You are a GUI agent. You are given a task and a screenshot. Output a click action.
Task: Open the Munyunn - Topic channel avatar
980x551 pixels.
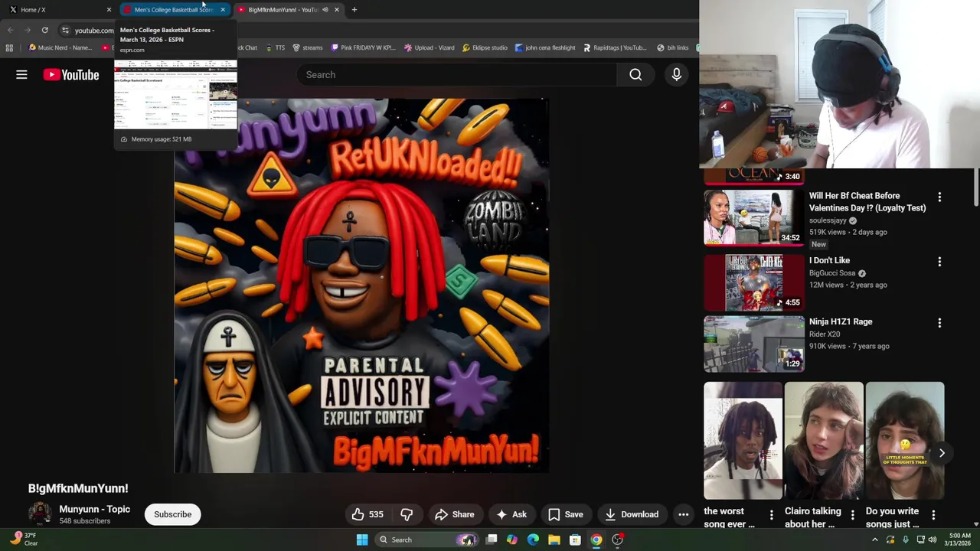[x=40, y=514]
